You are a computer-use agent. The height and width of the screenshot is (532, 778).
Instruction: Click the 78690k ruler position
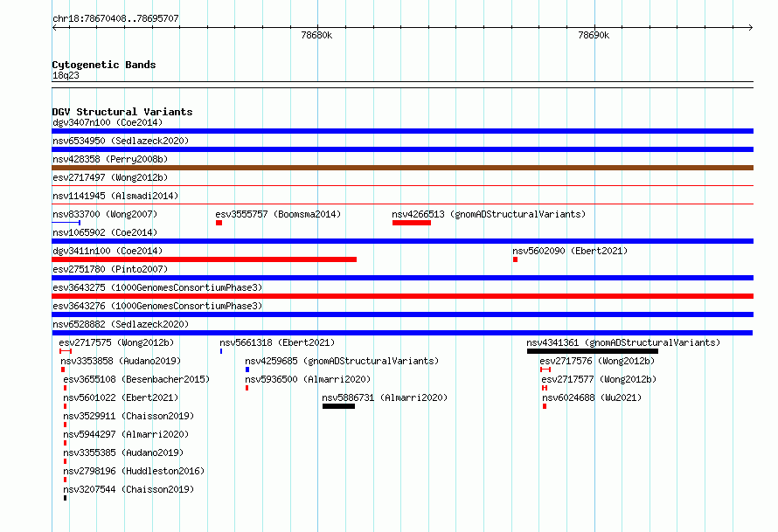pos(594,35)
